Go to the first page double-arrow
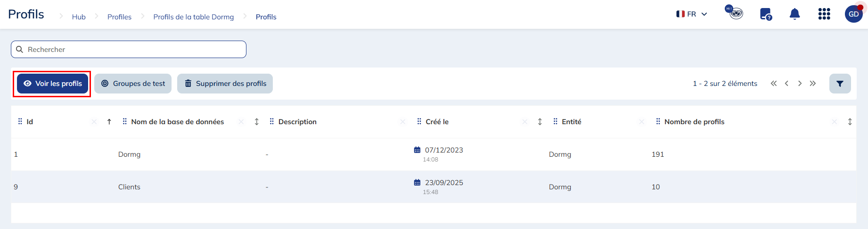Viewport: 868px width, 229px height. 774,84
